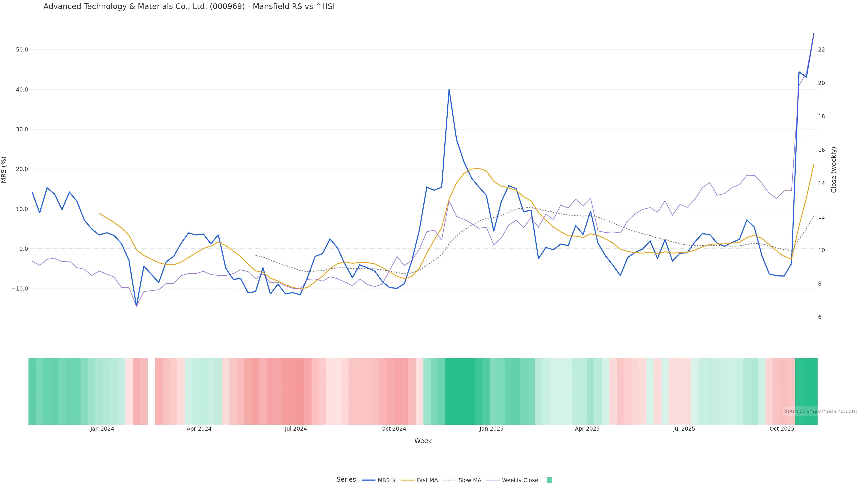Viewport: 868px width, 488px height.
Task: Select the Oct 2025 x-axis label
Action: pyautogui.click(x=782, y=429)
